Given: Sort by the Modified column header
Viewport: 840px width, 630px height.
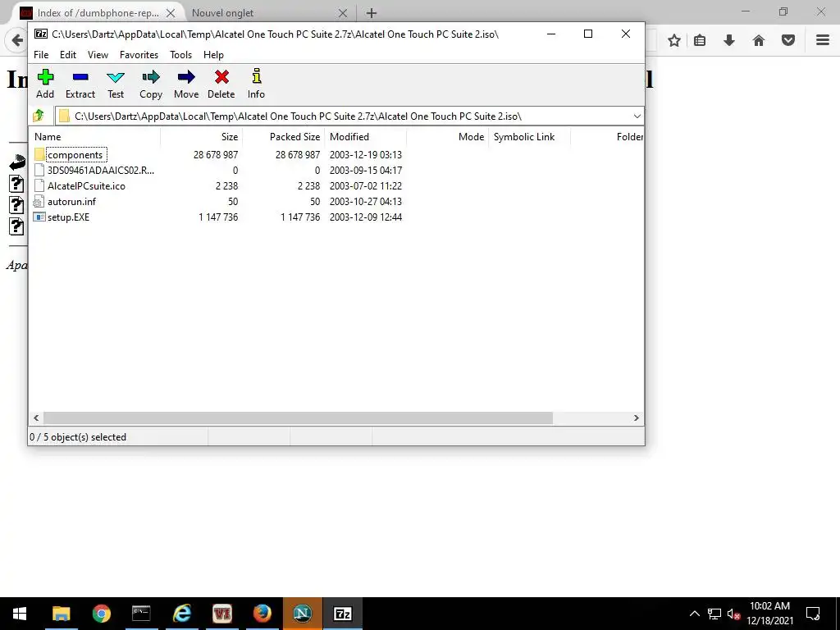Looking at the screenshot, I should point(365,137).
